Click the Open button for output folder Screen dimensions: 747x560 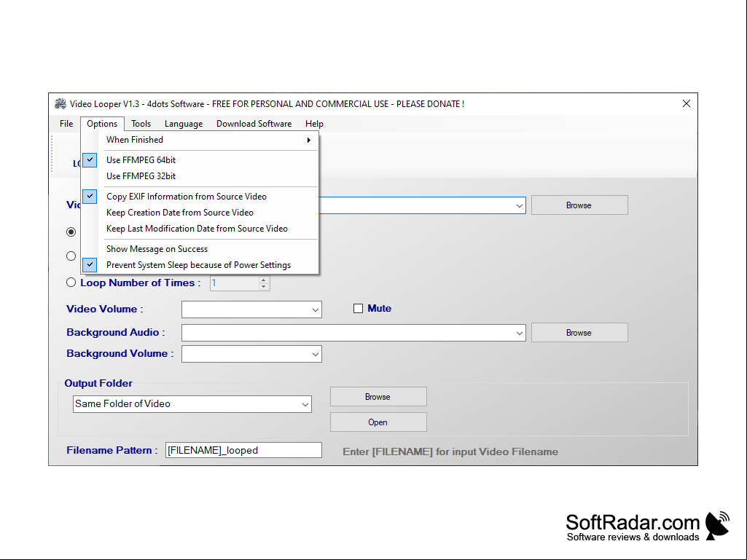[378, 422]
